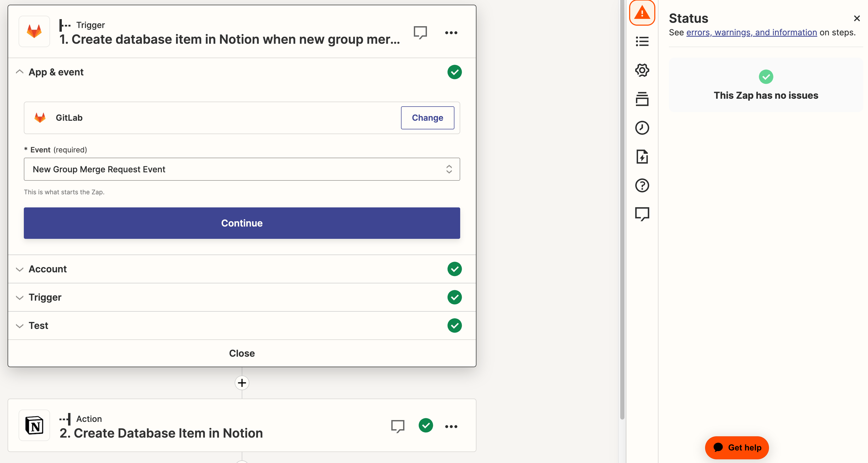Collapse the App & event section

pyautogui.click(x=20, y=72)
